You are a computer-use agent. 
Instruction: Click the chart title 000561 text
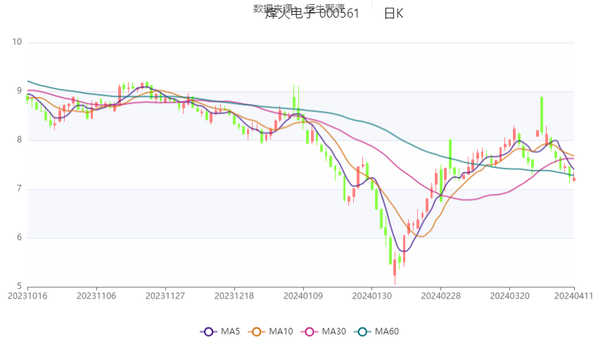click(x=339, y=14)
